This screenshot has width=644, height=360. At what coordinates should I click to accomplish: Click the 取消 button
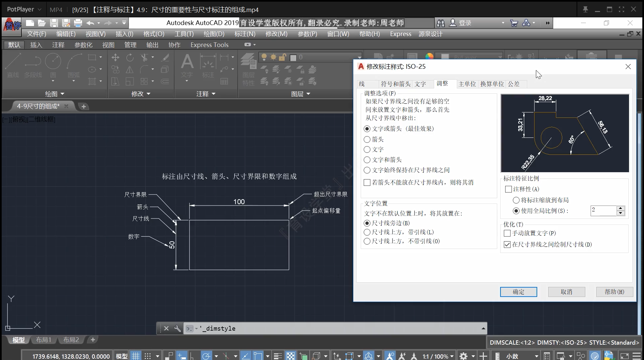pos(567,292)
